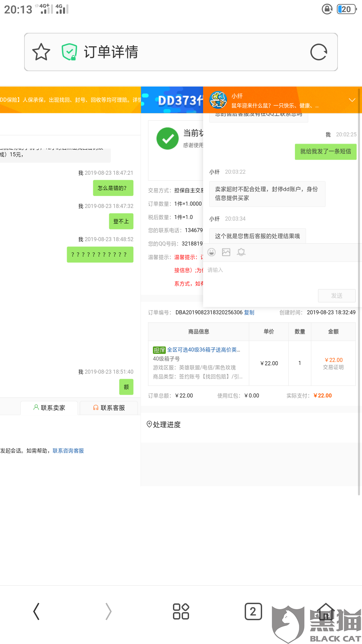This screenshot has height=644, width=362.
Task: Open the 全区可选40级36箱子 product link
Action: pyautogui.click(x=204, y=350)
